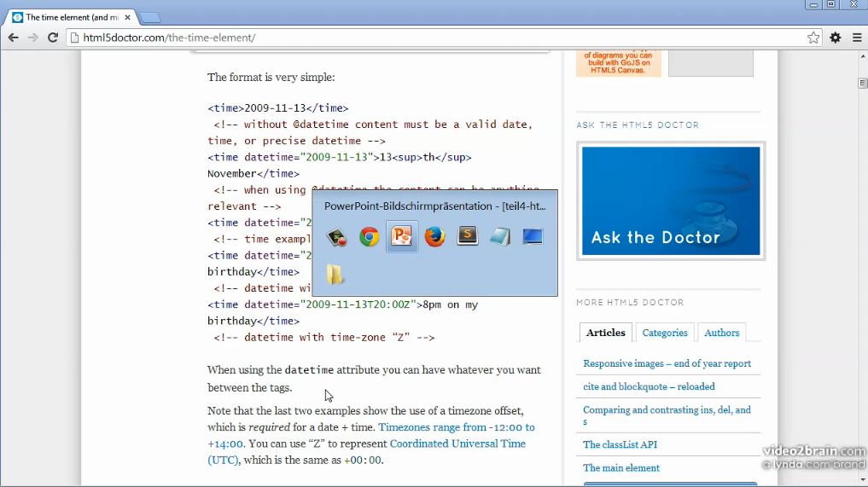Open 'The classList API' article
Viewport: 868px width, 487px height.
620,444
